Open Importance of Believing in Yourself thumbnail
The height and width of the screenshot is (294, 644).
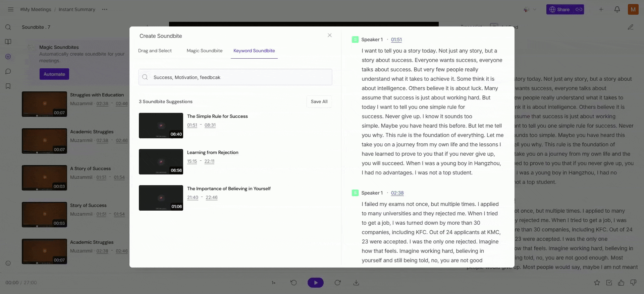(161, 198)
